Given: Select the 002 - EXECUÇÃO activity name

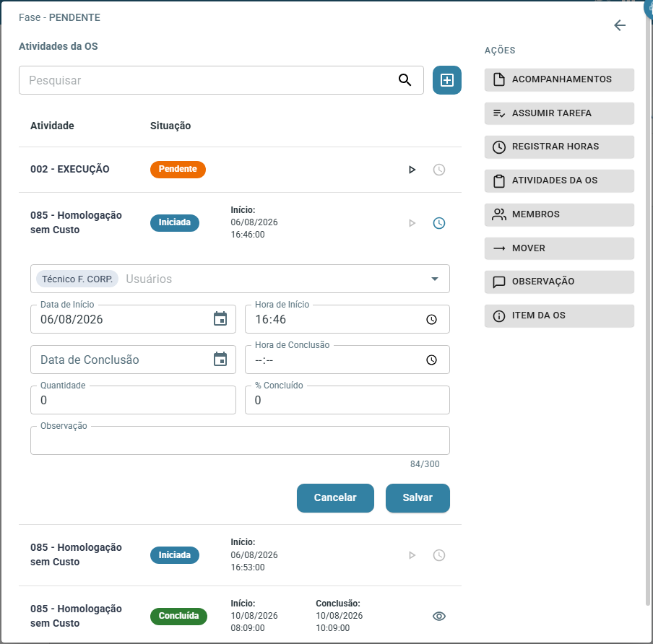Looking at the screenshot, I should [70, 169].
